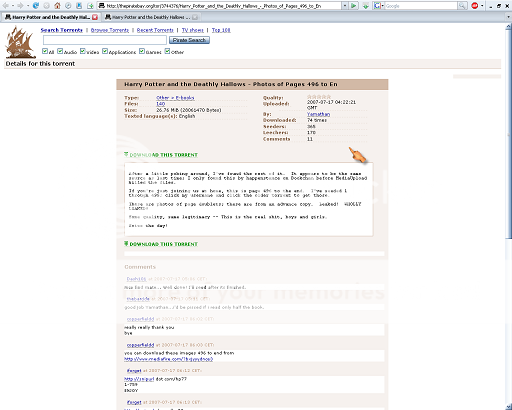Image resolution: width=512 pixels, height=410 pixels.
Task: Toggle the Other category checkbox
Action: click(x=167, y=51)
